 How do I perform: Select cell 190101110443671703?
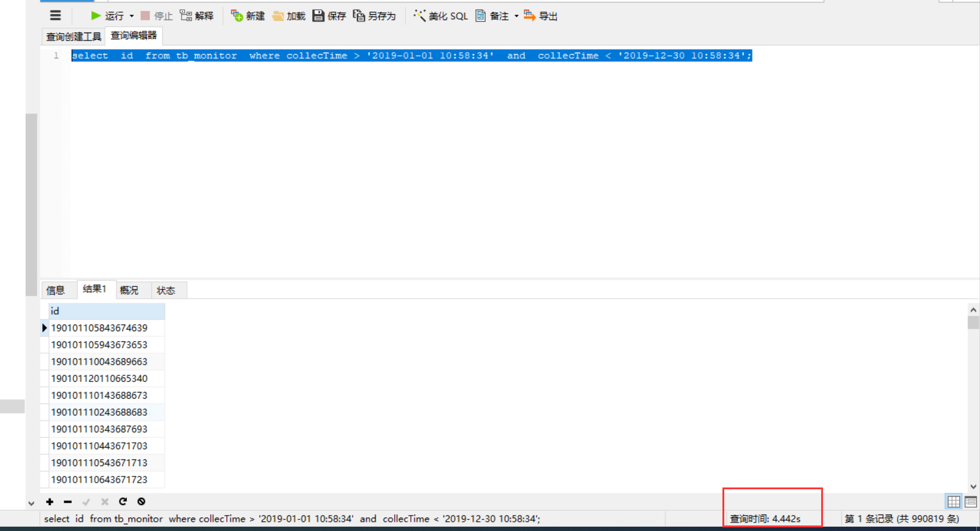107,446
